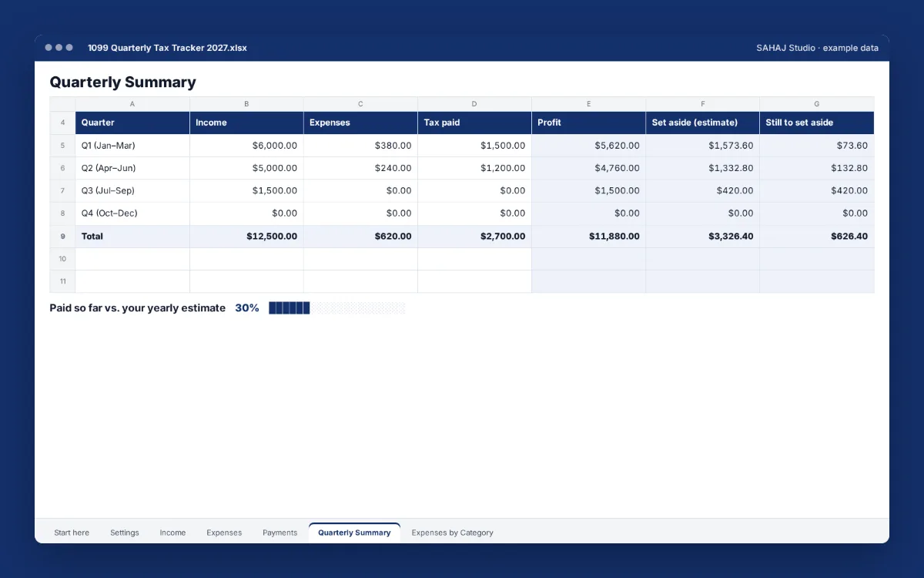924x578 pixels.
Task: Select column A header
Action: click(x=132, y=104)
